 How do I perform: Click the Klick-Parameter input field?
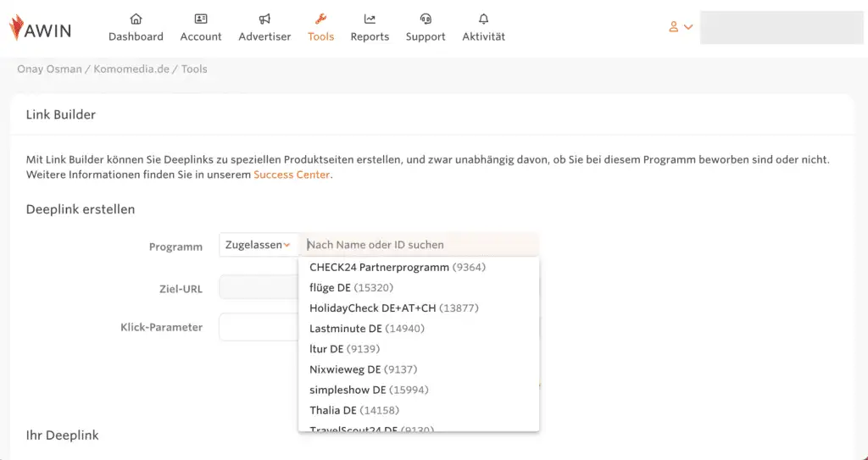pos(259,327)
